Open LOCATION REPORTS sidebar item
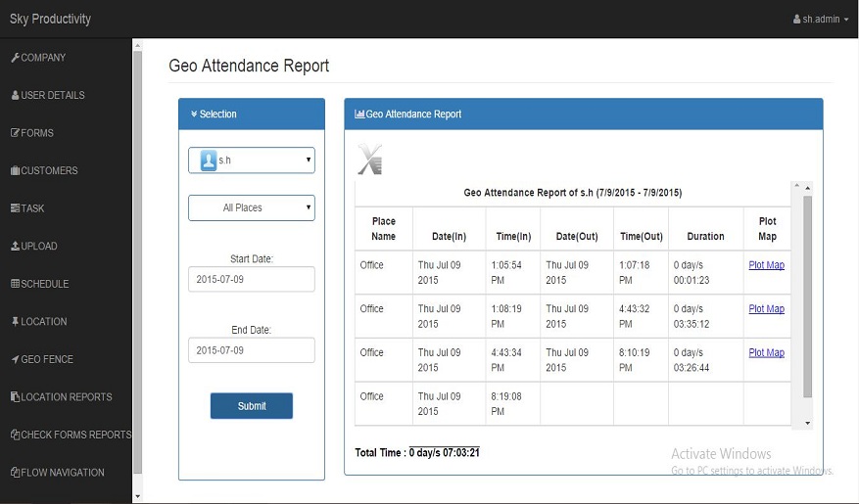The image size is (859, 504). point(62,397)
